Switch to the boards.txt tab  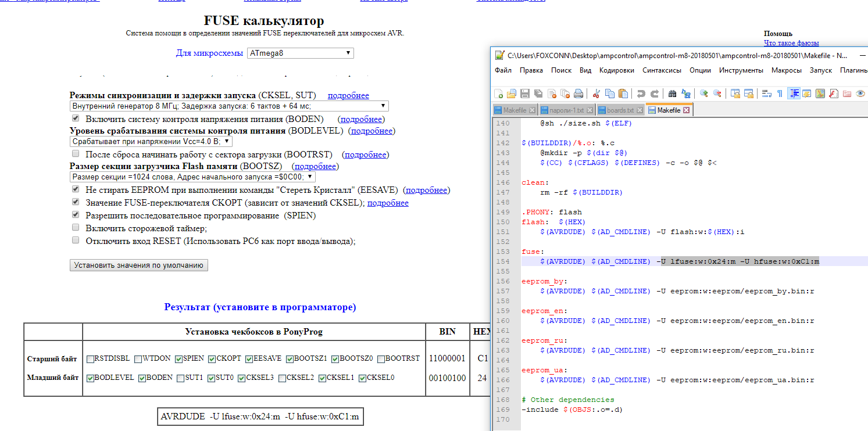[x=620, y=110]
